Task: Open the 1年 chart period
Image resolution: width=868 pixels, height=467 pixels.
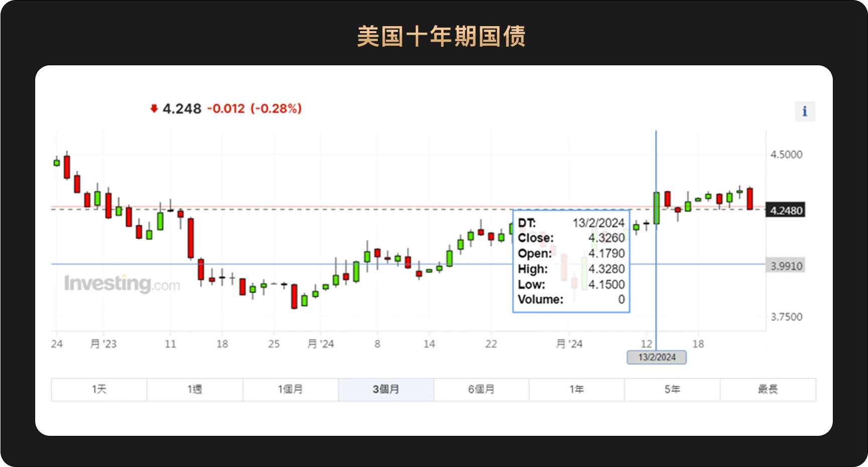Action: coord(576,389)
